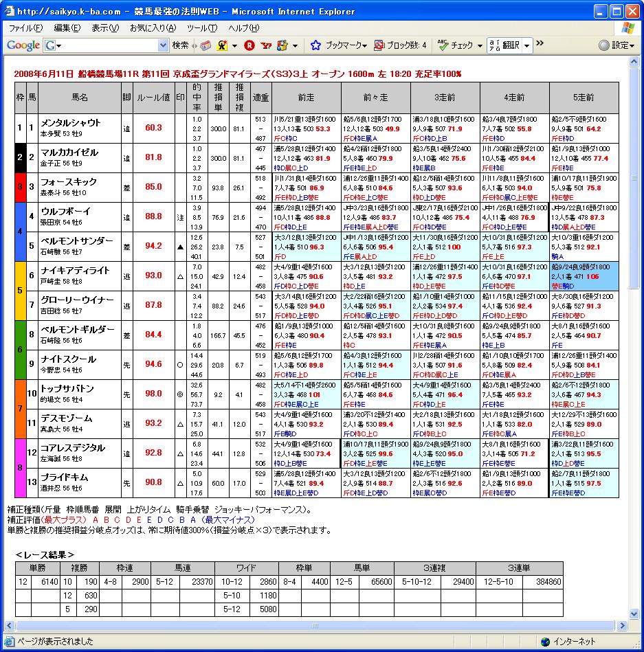Viewport: 644px width, 652px height.
Task: Click horse name トップサバトン
Action: [67, 388]
